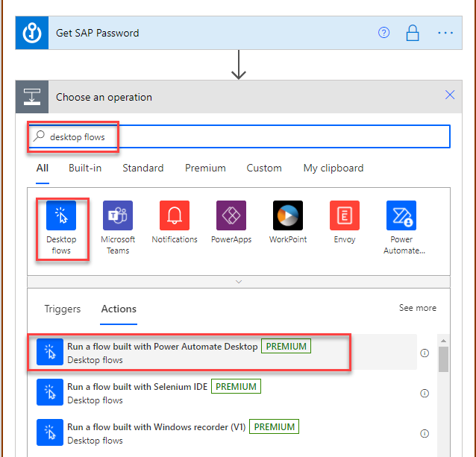The image size is (476, 457).
Task: Switch to the Custom tab
Action: tap(264, 168)
